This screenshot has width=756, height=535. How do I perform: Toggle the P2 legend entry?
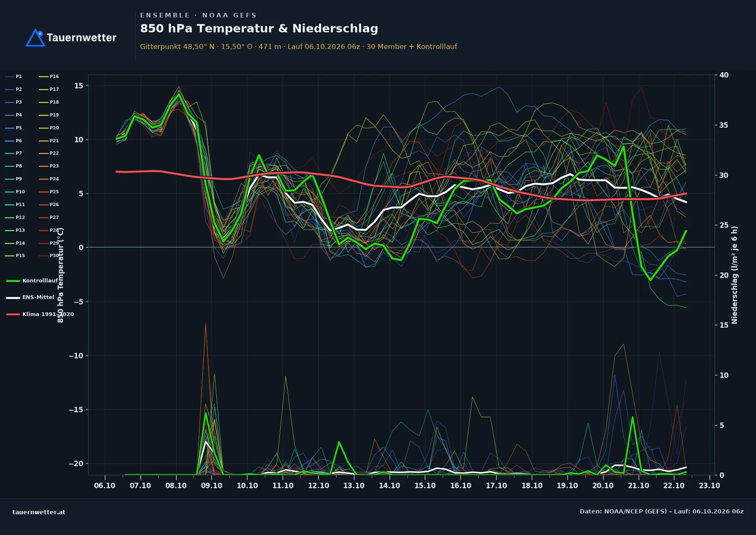[14, 89]
